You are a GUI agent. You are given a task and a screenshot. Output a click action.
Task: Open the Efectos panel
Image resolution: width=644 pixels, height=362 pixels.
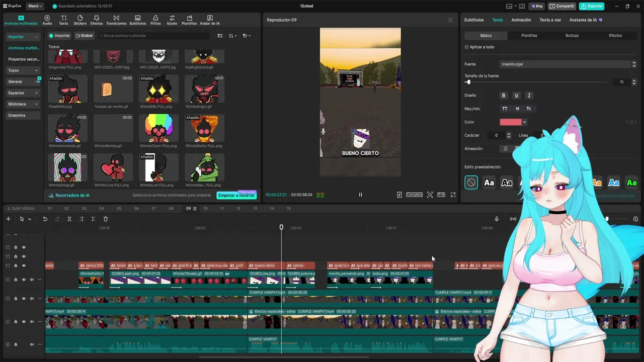point(96,20)
